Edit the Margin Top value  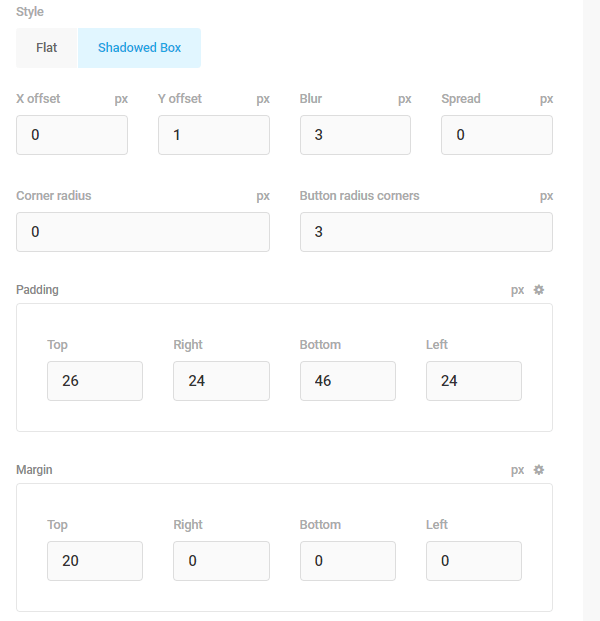click(x=95, y=561)
